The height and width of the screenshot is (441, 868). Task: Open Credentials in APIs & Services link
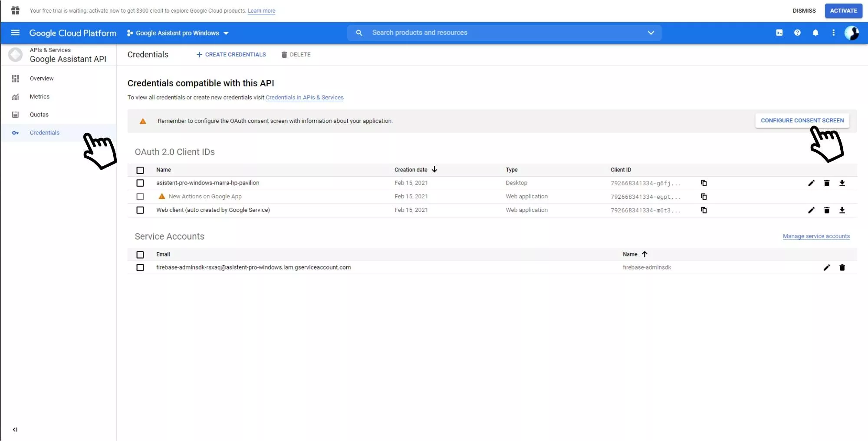click(305, 98)
